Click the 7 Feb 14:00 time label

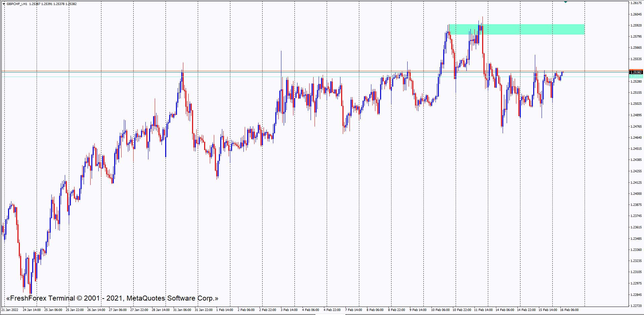tap(354, 310)
